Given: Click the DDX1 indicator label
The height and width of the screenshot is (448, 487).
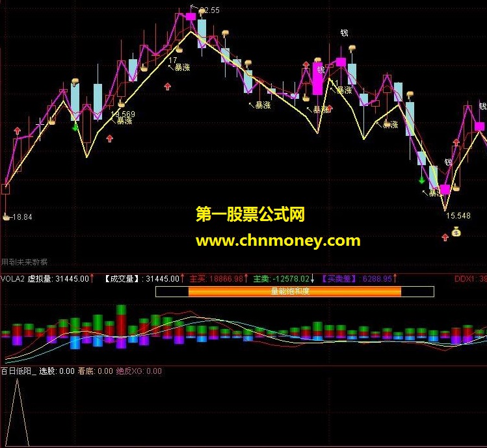Looking at the screenshot, I should 470,279.
